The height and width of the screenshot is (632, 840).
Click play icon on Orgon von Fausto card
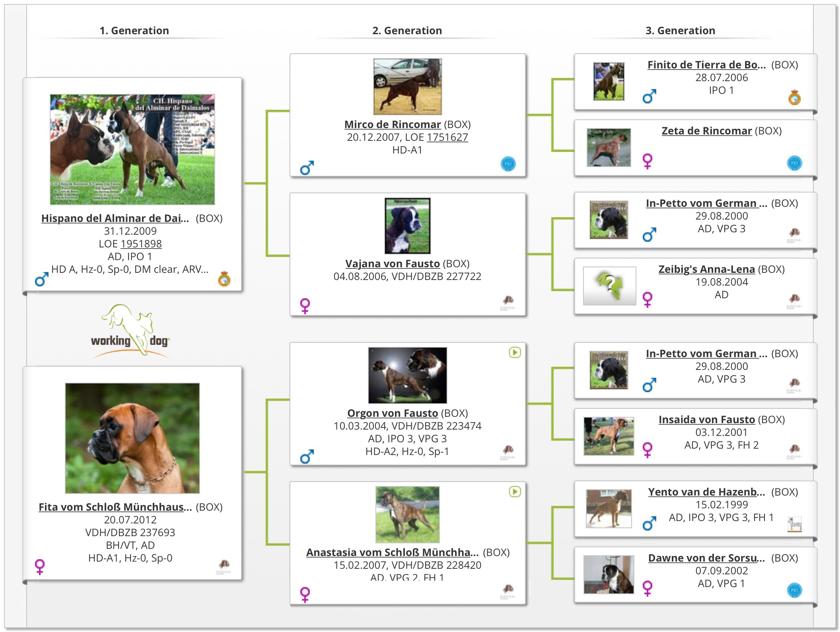(515, 352)
